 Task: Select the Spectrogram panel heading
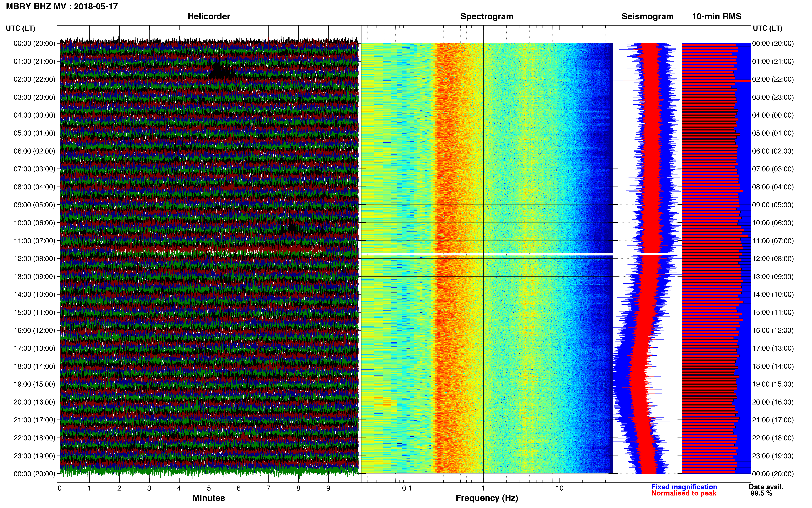tap(487, 16)
